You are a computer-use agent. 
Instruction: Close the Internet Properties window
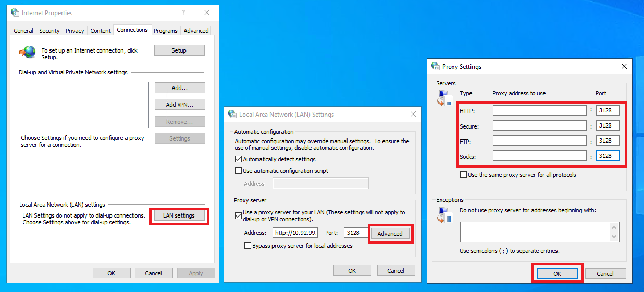pyautogui.click(x=207, y=12)
